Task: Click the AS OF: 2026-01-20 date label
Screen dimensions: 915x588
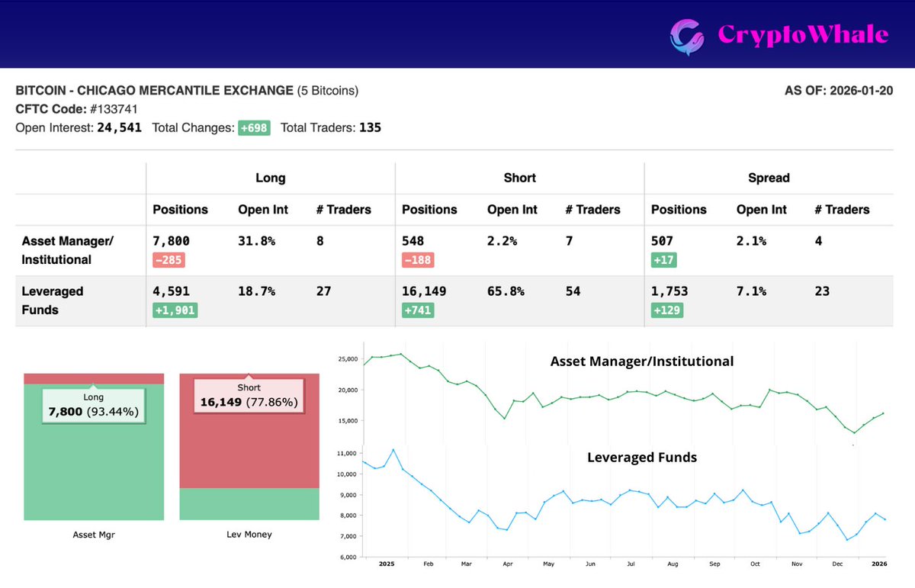Action: click(x=839, y=90)
